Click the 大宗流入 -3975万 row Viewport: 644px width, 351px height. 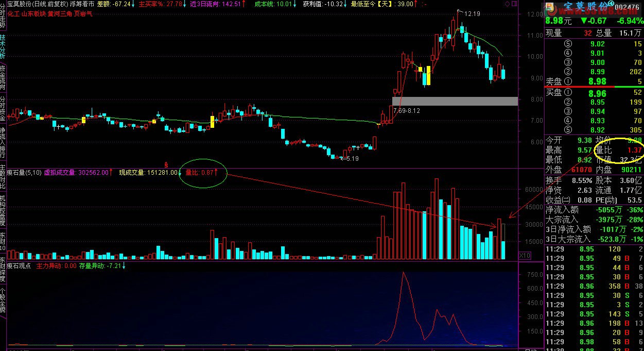pyautogui.click(x=594, y=220)
